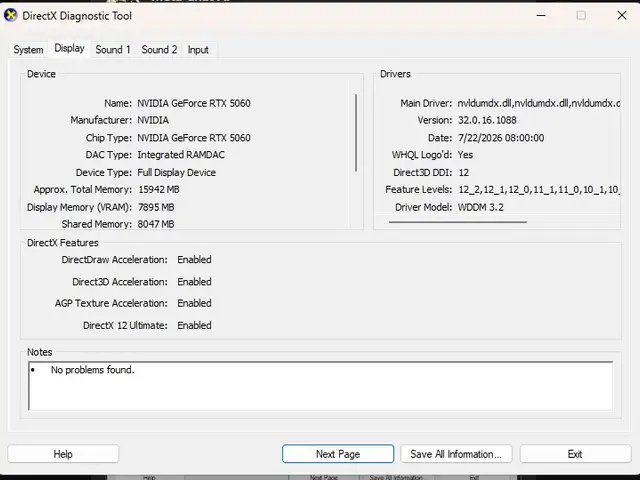Image resolution: width=640 pixels, height=480 pixels.
Task: Maximize the DirectX Diagnostic Tool window
Action: [581, 16]
